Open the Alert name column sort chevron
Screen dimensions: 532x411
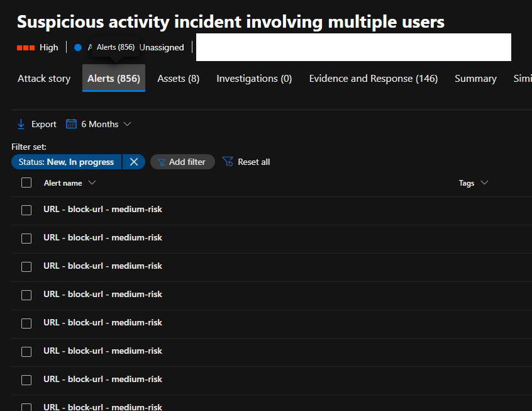coord(92,183)
